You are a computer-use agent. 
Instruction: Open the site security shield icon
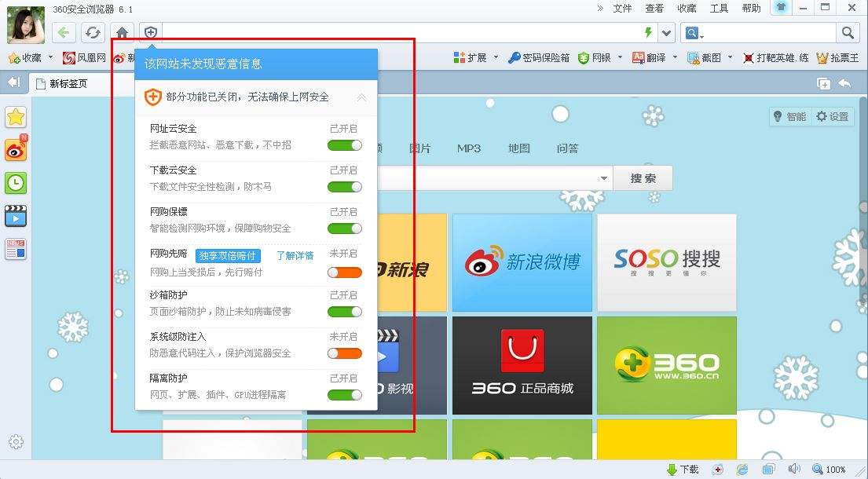click(151, 33)
